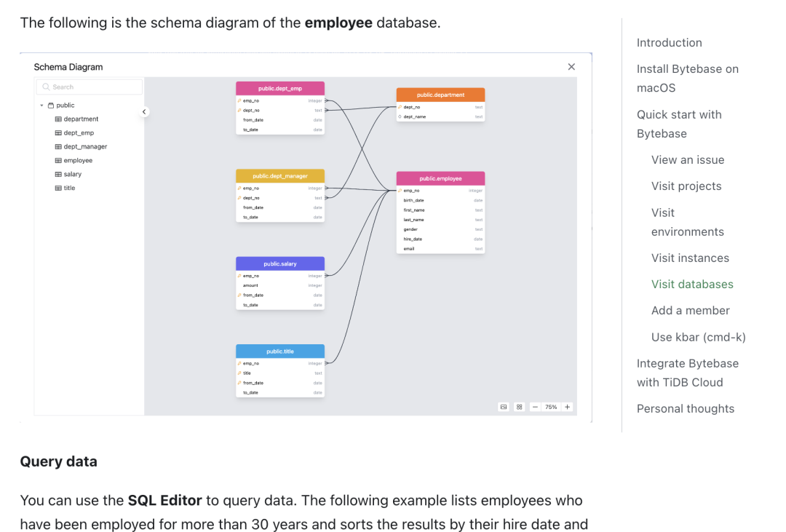Collapse the public schema tree arrow

coord(41,106)
